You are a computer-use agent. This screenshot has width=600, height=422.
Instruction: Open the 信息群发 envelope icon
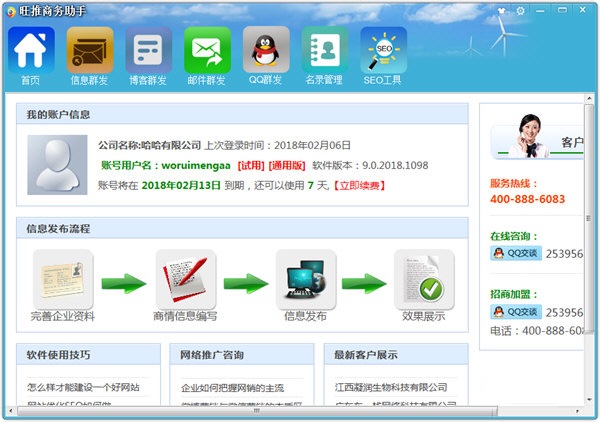90,50
